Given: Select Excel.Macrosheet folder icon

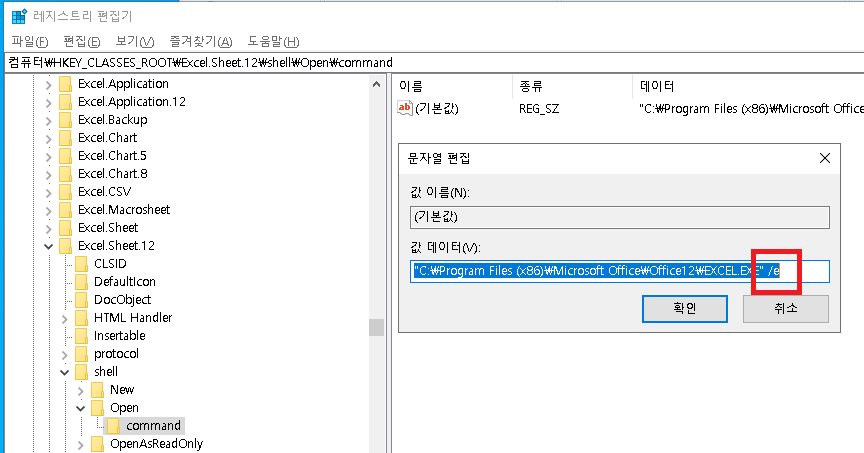Looking at the screenshot, I should pos(65,210).
